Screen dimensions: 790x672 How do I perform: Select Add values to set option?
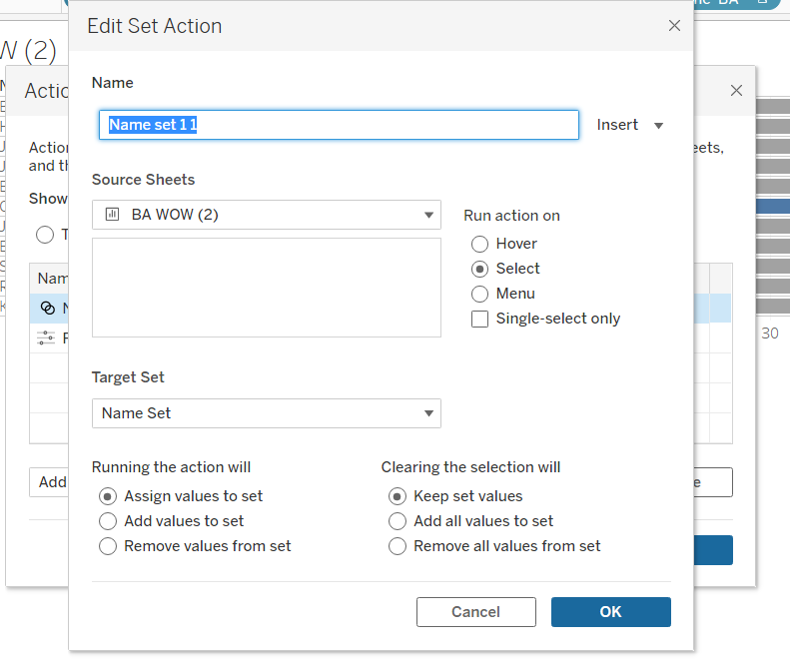(x=108, y=521)
